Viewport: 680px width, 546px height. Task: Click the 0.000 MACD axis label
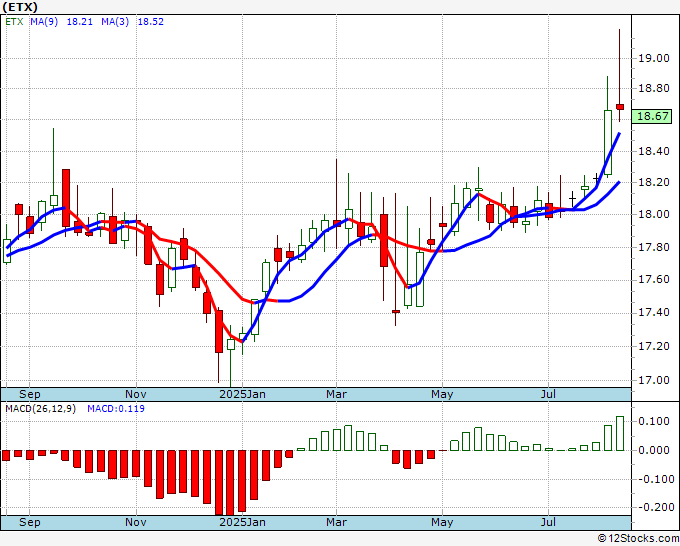tap(654, 450)
